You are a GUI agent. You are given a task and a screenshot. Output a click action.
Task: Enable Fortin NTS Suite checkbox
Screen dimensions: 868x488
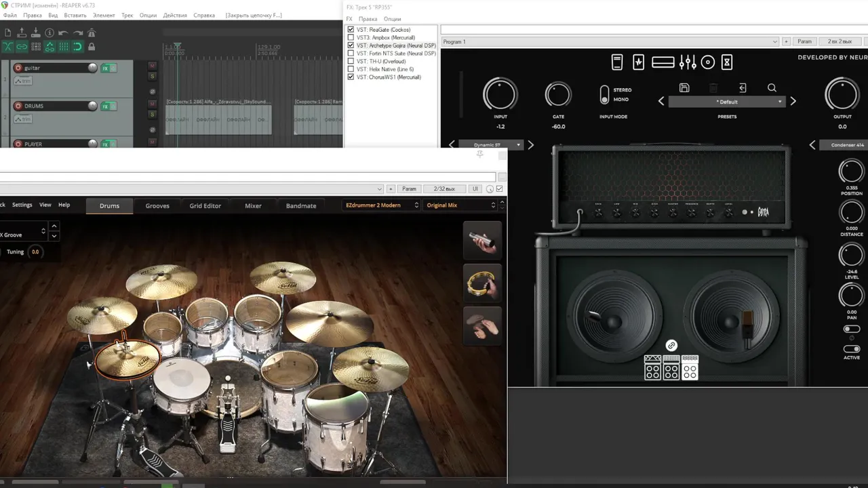point(351,53)
